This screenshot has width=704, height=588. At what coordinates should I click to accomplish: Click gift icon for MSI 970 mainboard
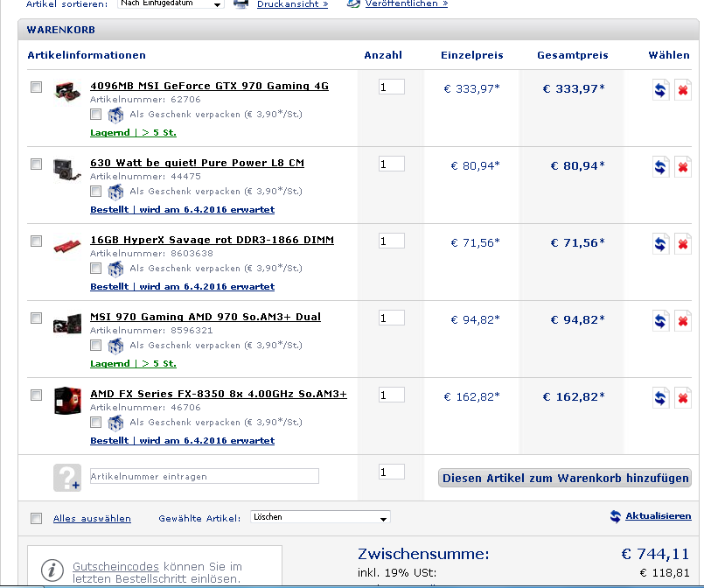(x=115, y=346)
